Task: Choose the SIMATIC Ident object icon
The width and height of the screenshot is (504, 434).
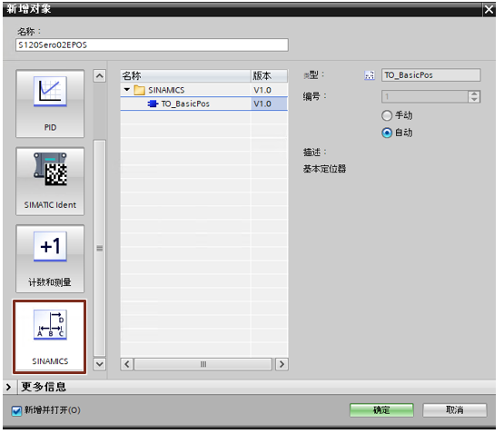Action: tap(51, 169)
